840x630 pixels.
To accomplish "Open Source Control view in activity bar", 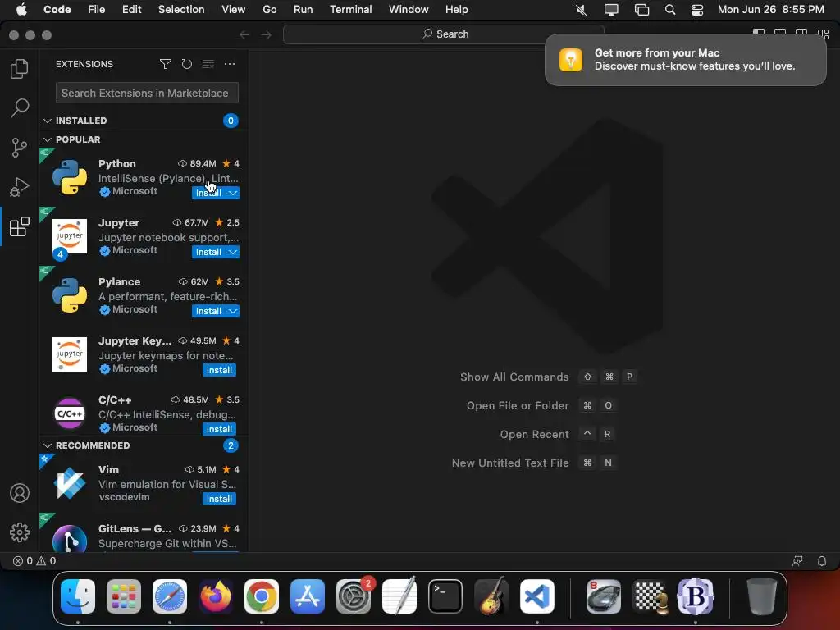I will click(20, 148).
